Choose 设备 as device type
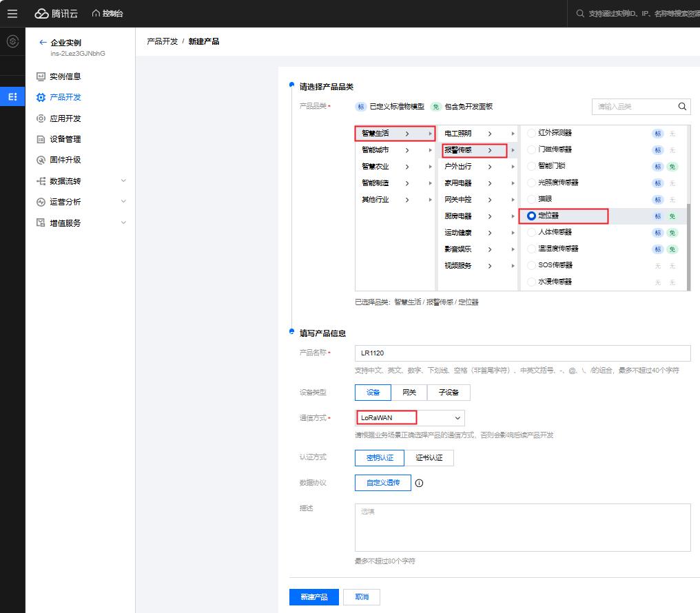The height and width of the screenshot is (613, 700). [373, 393]
